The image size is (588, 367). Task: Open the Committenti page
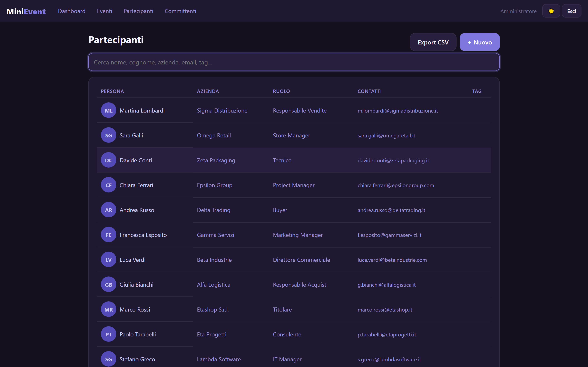[x=180, y=11]
